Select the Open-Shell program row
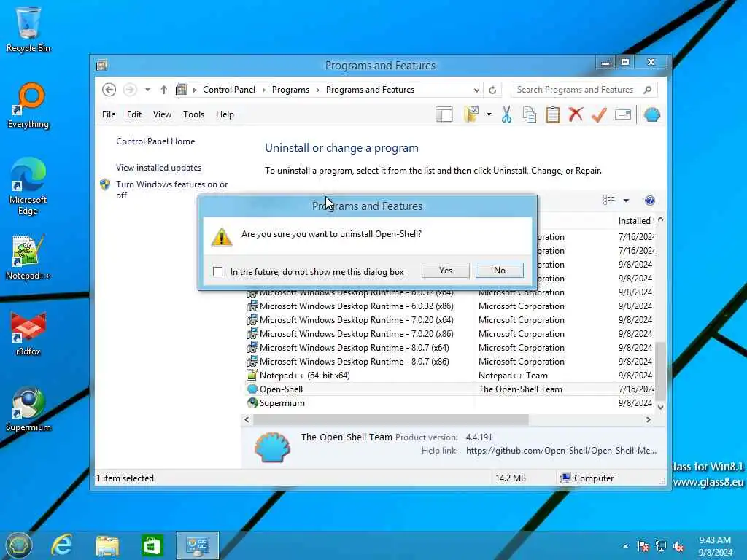 click(x=449, y=389)
